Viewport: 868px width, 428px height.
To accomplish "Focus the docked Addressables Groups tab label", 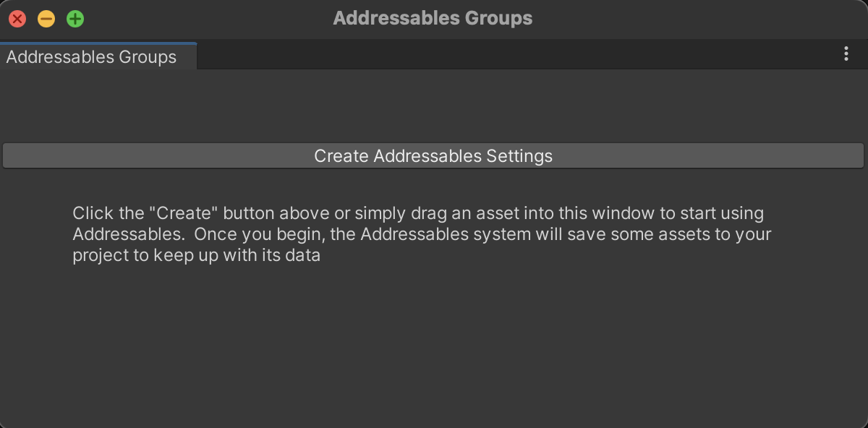I will [x=92, y=57].
